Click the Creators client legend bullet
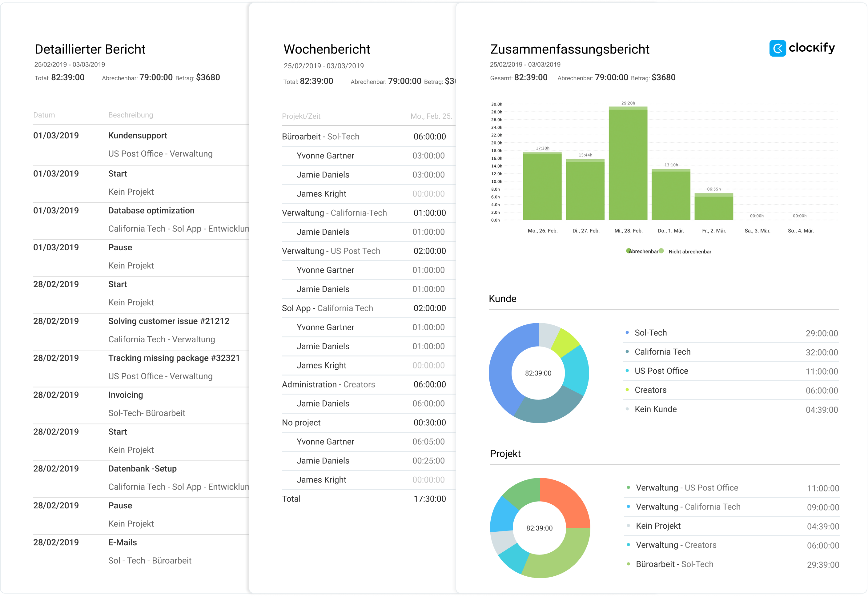Screen dimensions: 868x596 pos(627,389)
